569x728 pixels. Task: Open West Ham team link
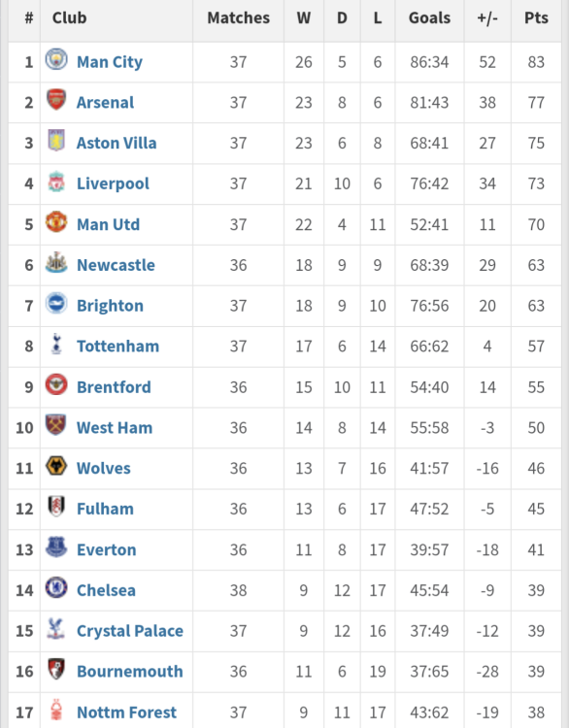(x=115, y=428)
